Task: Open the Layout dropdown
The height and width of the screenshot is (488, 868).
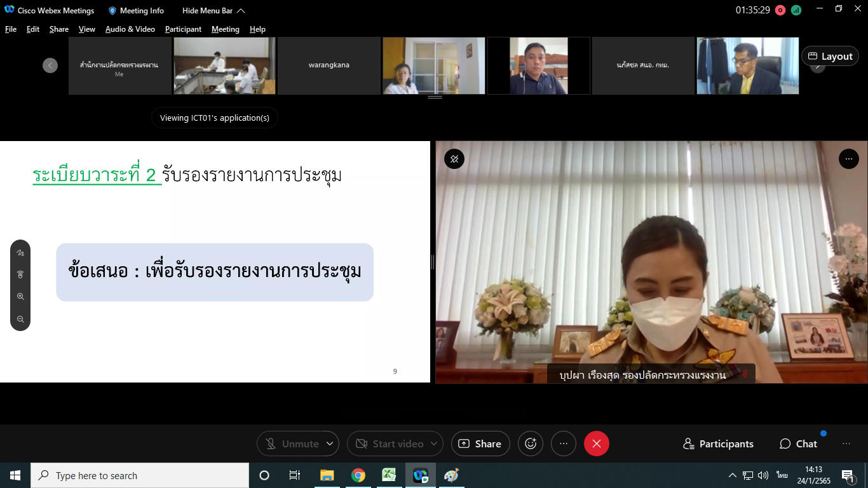Action: 830,56
